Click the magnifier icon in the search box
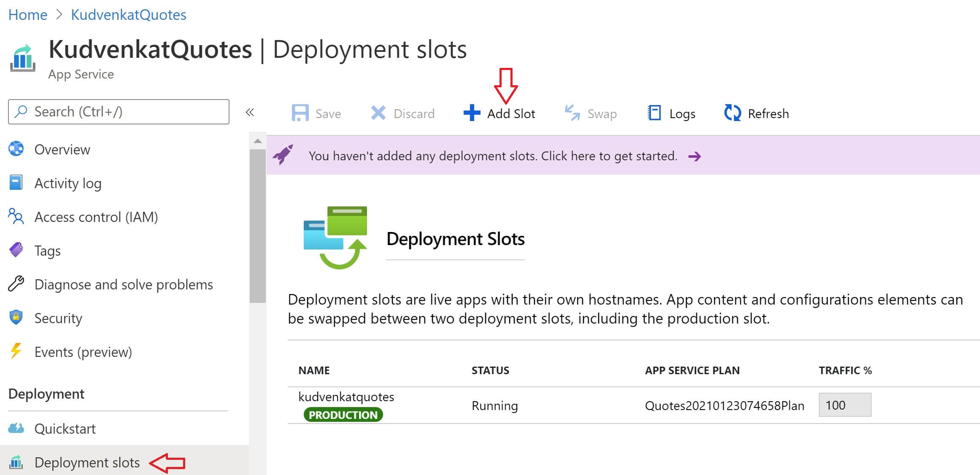 pos(21,111)
